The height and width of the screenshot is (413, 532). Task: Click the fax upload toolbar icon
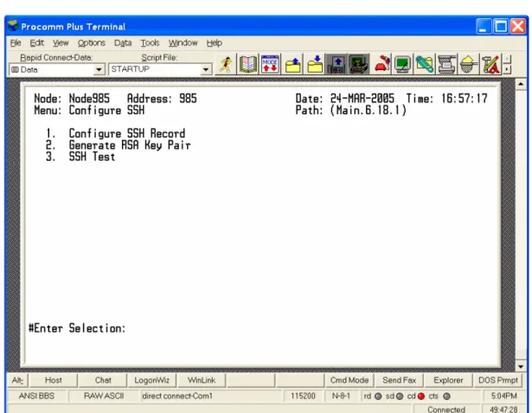click(x=337, y=64)
